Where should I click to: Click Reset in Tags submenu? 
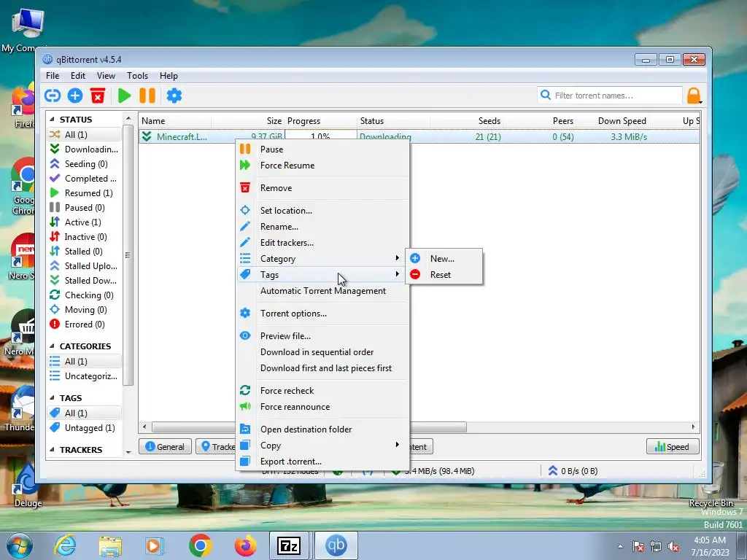click(444, 275)
